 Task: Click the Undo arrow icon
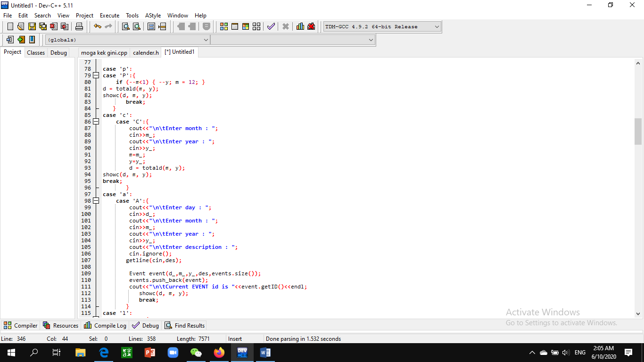98,26
